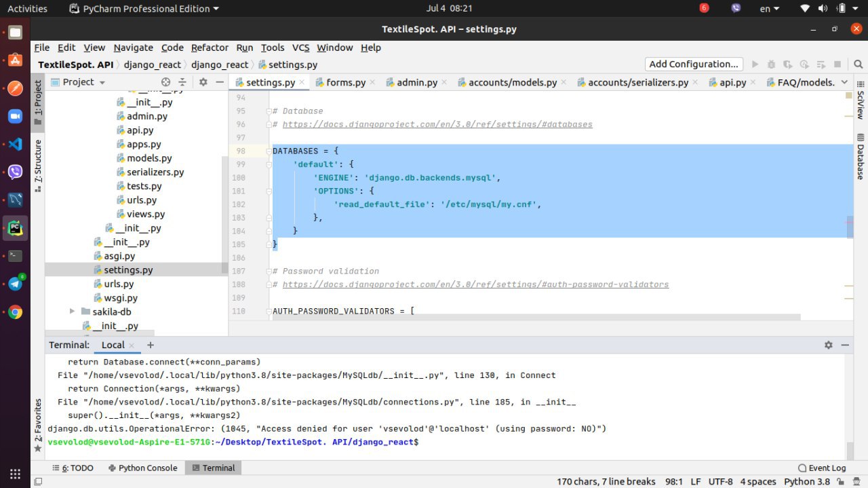Close the settings.py editor tab

(302, 82)
